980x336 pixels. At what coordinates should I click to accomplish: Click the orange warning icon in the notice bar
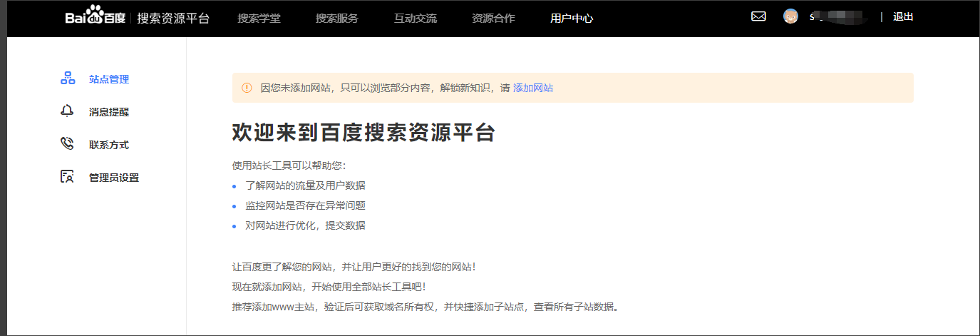coord(247,88)
